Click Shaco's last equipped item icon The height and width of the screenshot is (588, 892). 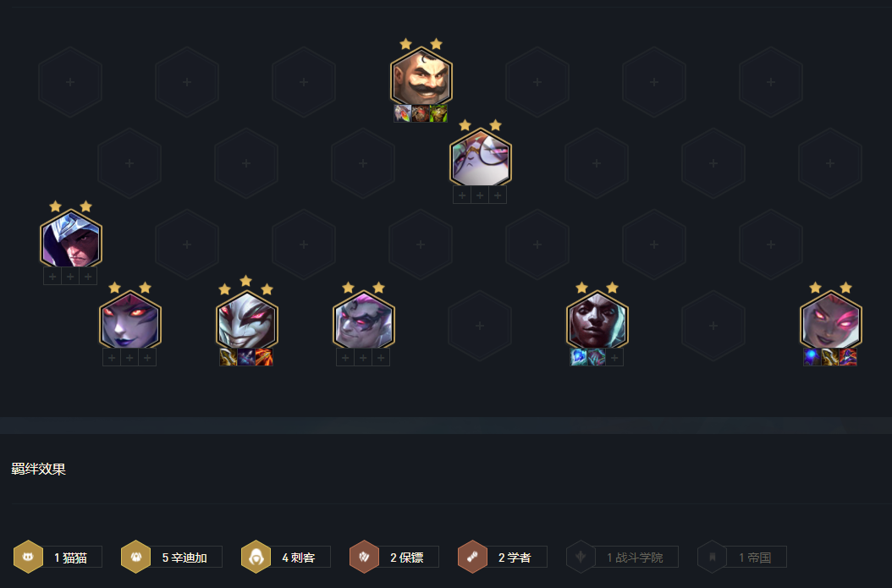[x=265, y=357]
